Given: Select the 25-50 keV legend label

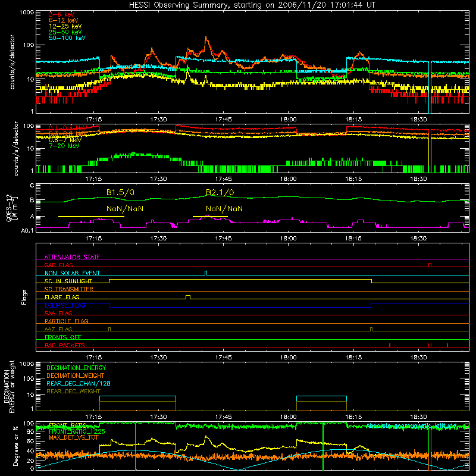Looking at the screenshot, I should pos(65,32).
